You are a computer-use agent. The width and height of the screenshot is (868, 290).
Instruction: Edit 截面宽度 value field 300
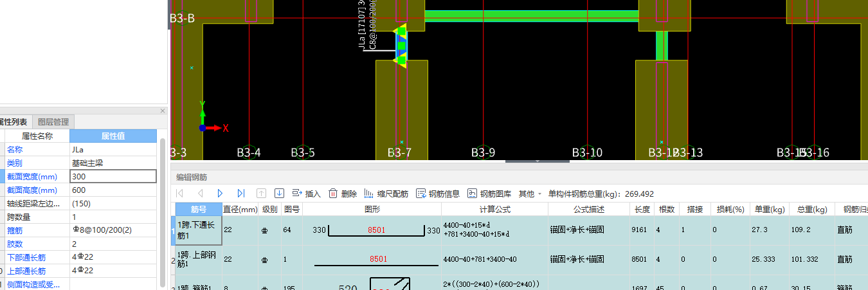click(113, 176)
